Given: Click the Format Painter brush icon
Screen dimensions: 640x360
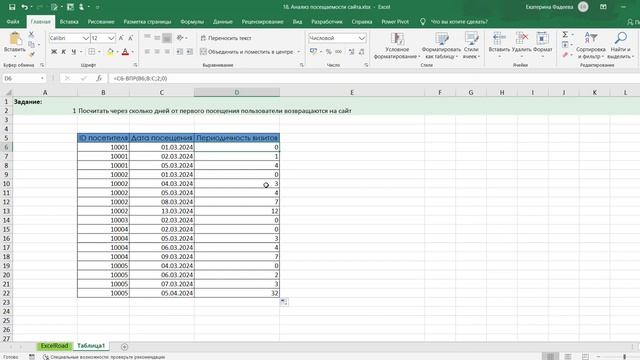Looking at the screenshot, I should point(31,54).
